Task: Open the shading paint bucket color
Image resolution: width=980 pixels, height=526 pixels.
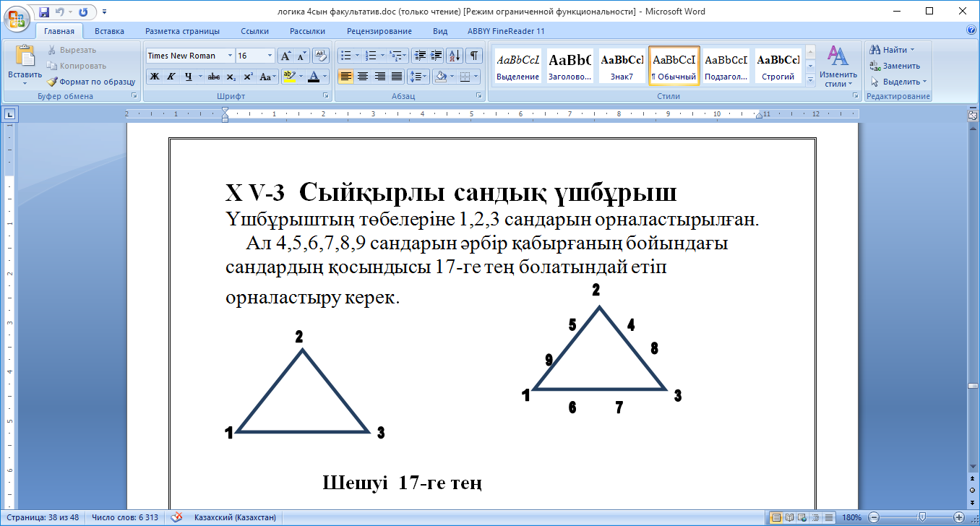Action: click(441, 77)
